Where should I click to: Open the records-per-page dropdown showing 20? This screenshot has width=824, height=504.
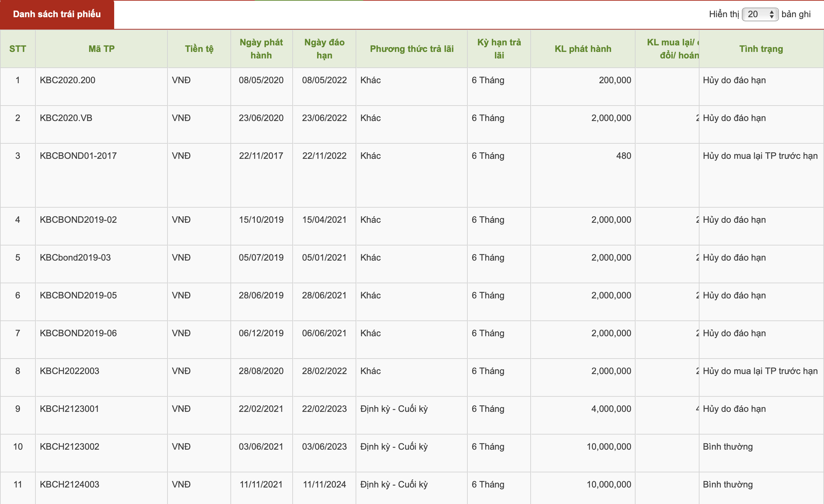pos(760,14)
